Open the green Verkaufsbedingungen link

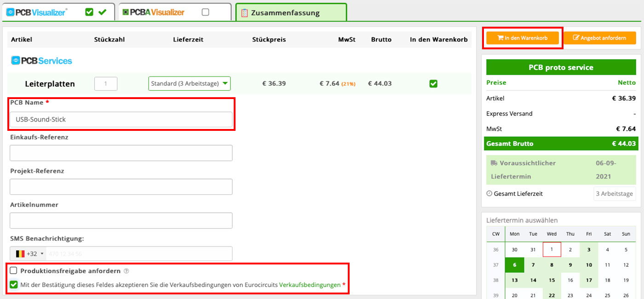tap(309, 285)
